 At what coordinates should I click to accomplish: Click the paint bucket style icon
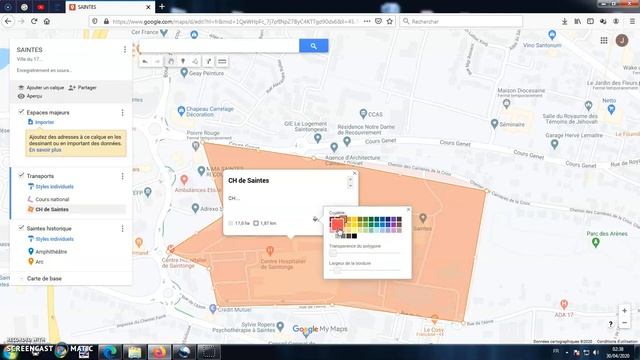coord(316,219)
